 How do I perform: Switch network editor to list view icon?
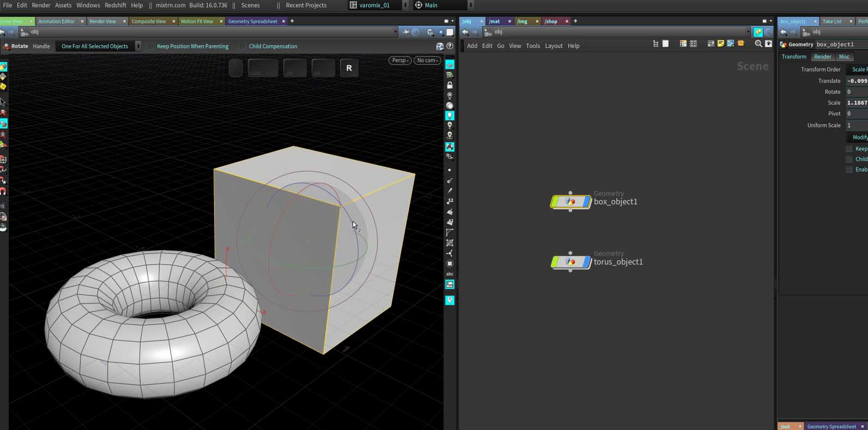click(665, 44)
